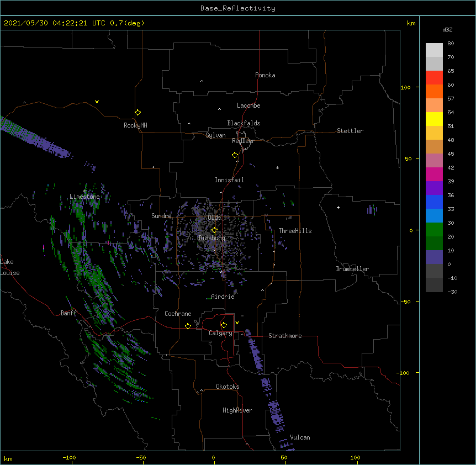The image size is (476, 465).
Task: Select the RedDeer city label
Action: tap(243, 141)
